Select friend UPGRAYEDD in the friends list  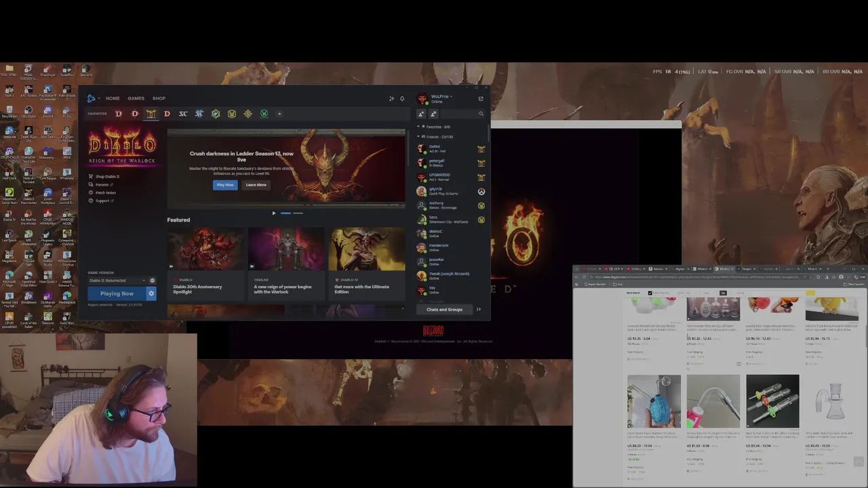click(451, 177)
